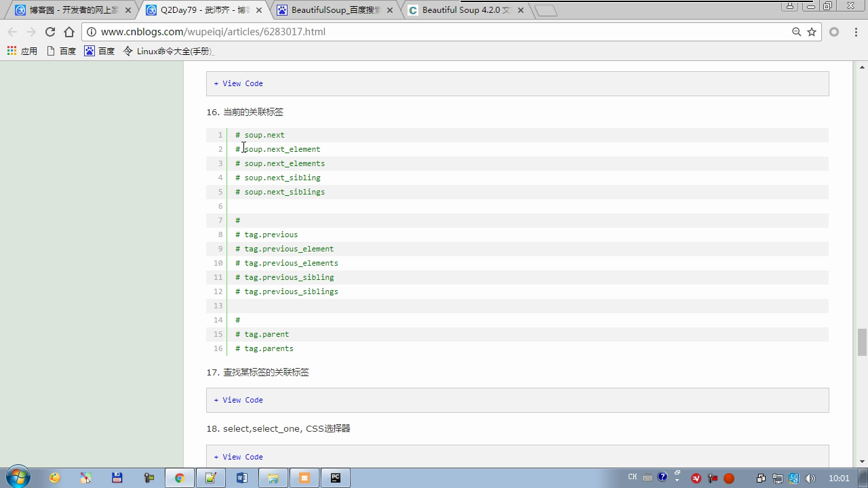Expand the View Code block under section 17
Viewport: 868px width, 488px height.
[x=238, y=400]
